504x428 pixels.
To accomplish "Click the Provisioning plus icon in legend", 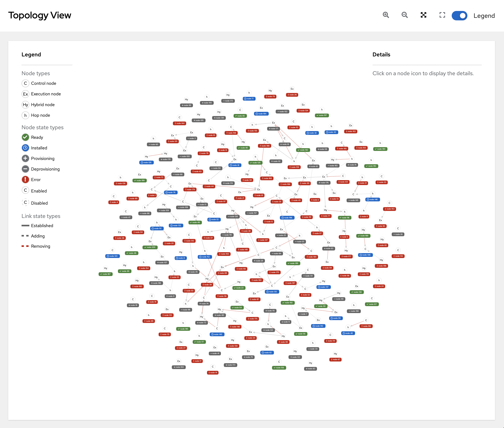I will point(25,158).
